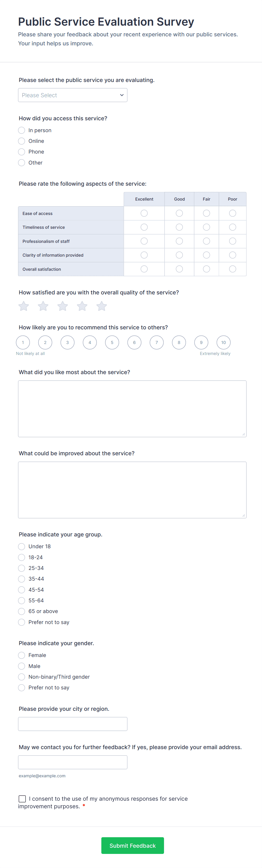Rate Overall satisfaction as Poor
The width and height of the screenshot is (262, 868).
click(x=232, y=269)
